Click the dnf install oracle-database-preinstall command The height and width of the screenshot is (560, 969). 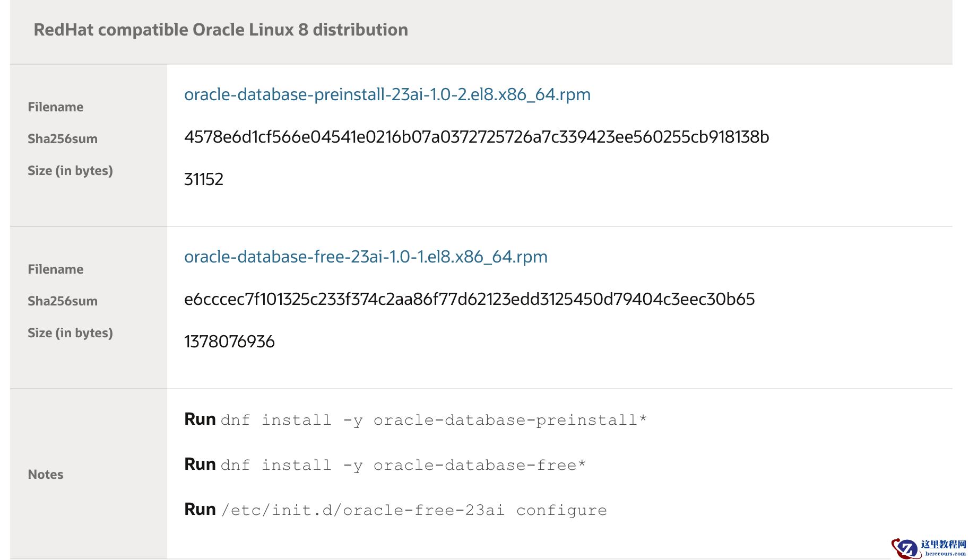pos(433,420)
